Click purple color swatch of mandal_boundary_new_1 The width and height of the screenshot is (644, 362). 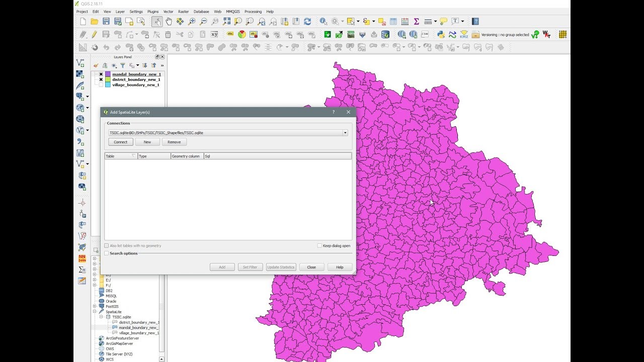tap(108, 74)
